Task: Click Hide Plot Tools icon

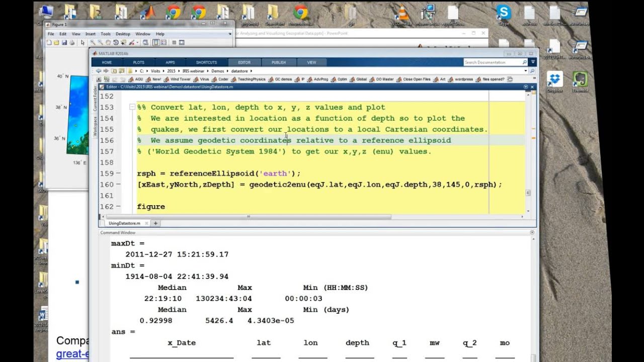Action: coord(174,43)
